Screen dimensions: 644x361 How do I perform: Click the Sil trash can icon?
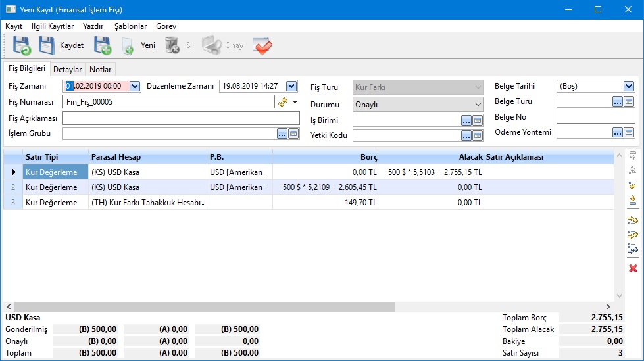click(x=172, y=45)
